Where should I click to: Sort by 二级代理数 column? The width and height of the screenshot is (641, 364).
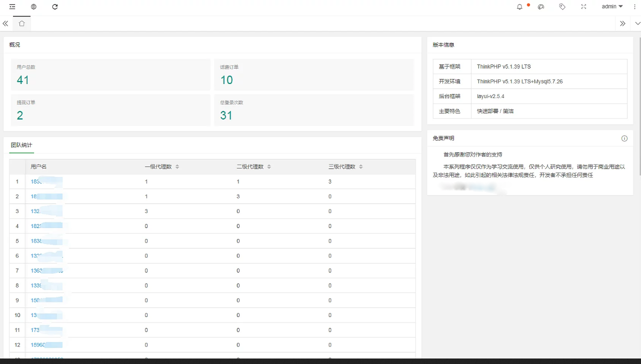pyautogui.click(x=269, y=167)
